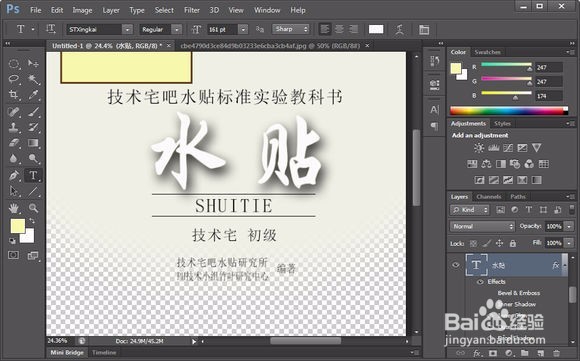580x361 pixels.
Task: Add a Brightness/Contrast adjustment
Action: [479, 148]
